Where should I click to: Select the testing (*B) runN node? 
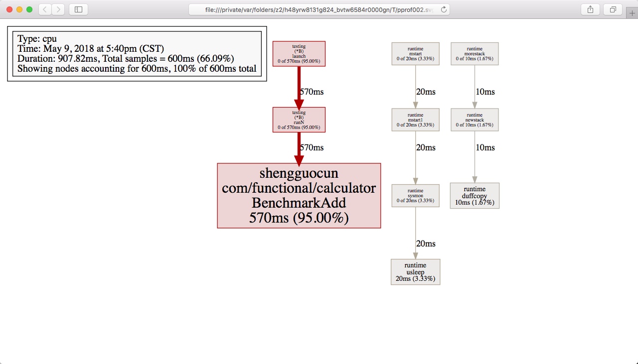(x=299, y=120)
